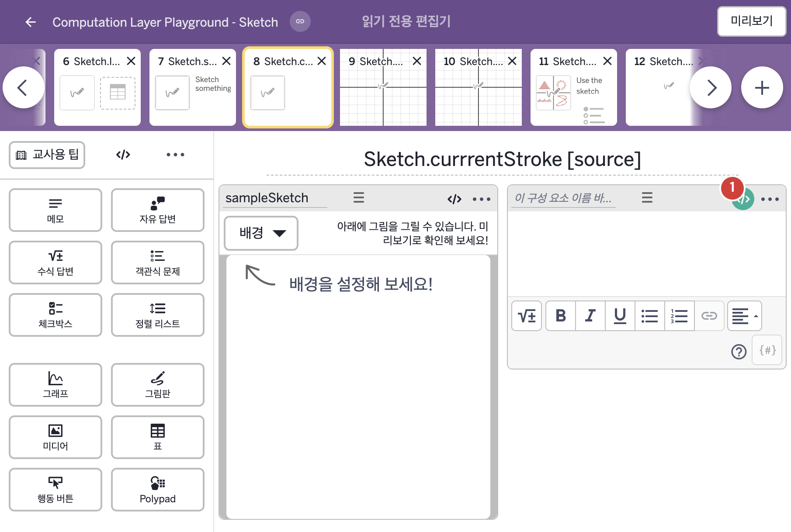Add a 정렬 리스트 ordered list component

pyautogui.click(x=158, y=315)
